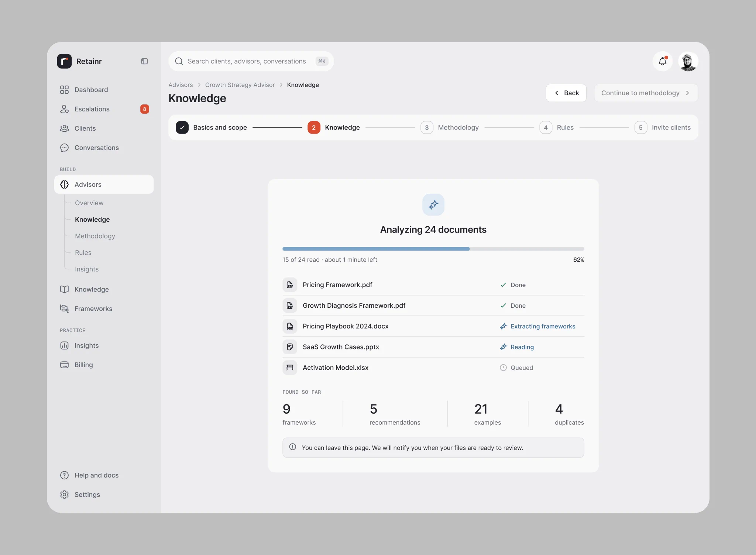Open notifications bell
This screenshot has width=756, height=555.
click(663, 61)
